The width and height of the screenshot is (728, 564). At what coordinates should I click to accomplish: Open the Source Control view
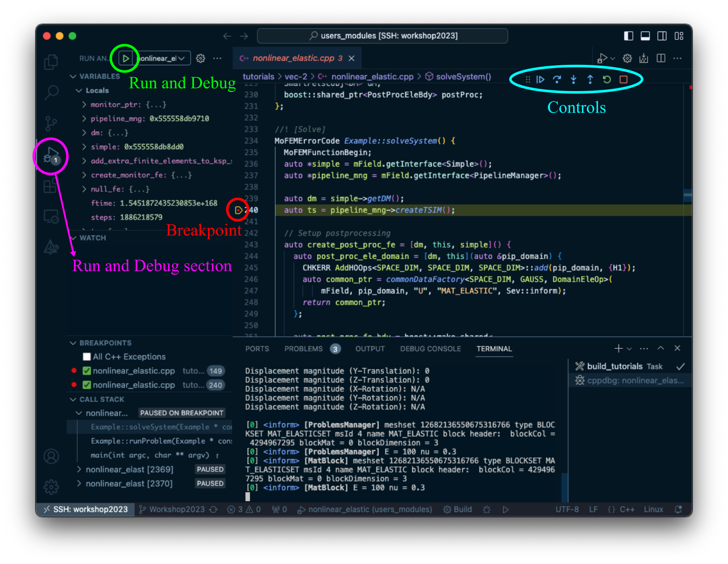pyautogui.click(x=51, y=123)
